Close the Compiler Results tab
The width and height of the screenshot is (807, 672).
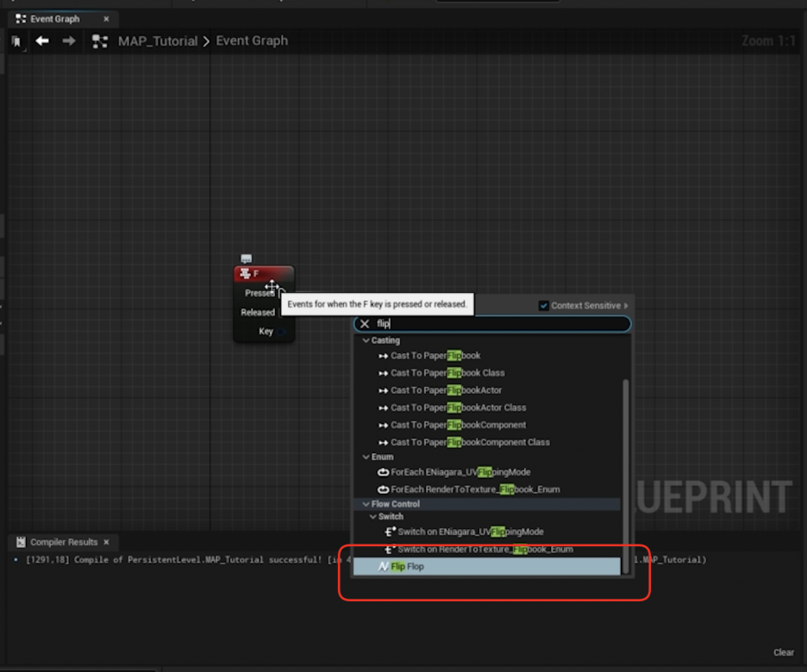[107, 542]
